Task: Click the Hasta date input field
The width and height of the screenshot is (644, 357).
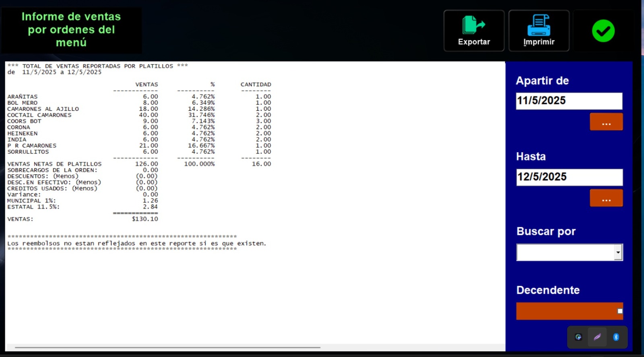Action: [x=569, y=177]
